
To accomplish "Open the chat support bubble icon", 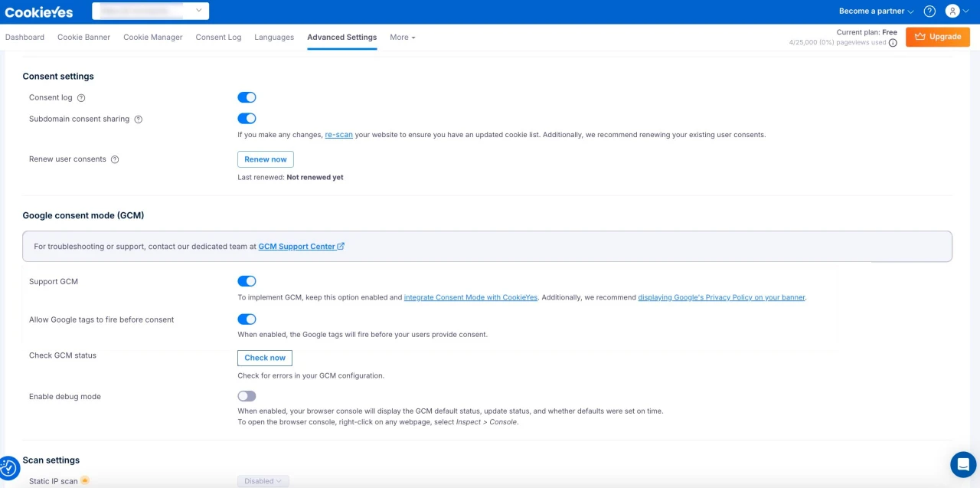I will 963,465.
